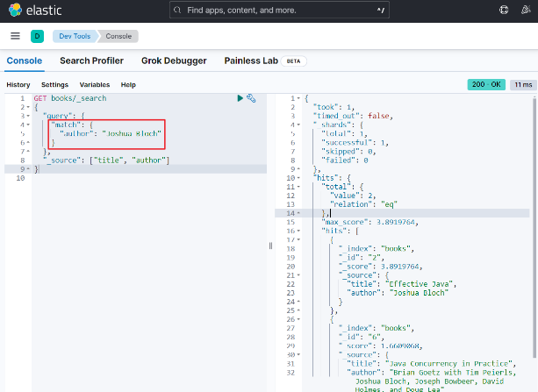The height and width of the screenshot is (392, 538).
Task: Click the search magnifier icon
Action: point(177,10)
